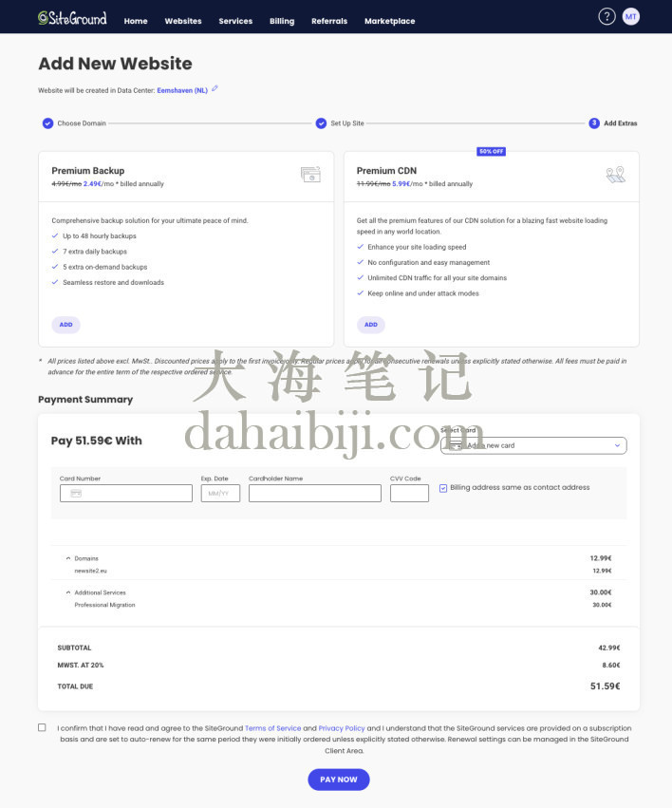Open Privacy Policy link
Image resolution: width=672 pixels, height=808 pixels.
coord(342,728)
